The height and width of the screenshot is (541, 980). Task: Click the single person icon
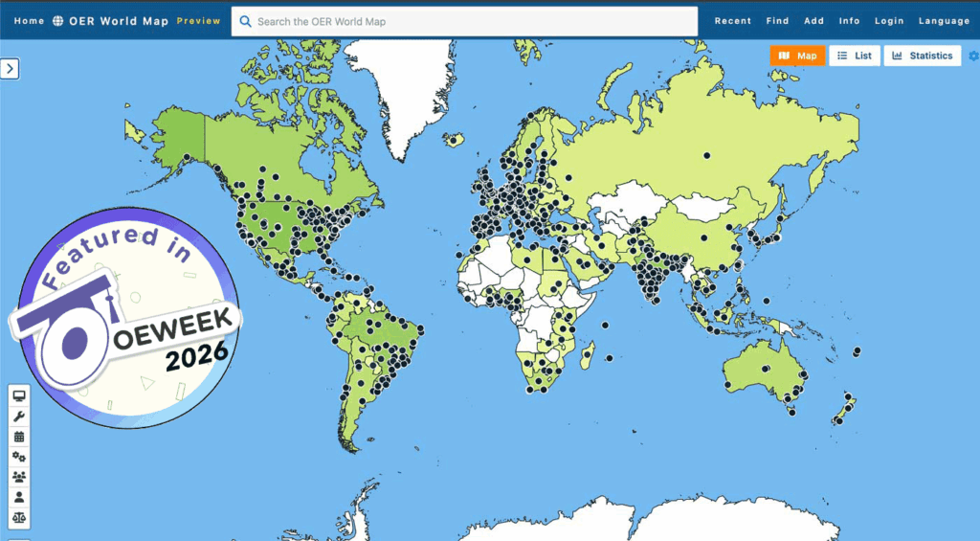click(19, 497)
